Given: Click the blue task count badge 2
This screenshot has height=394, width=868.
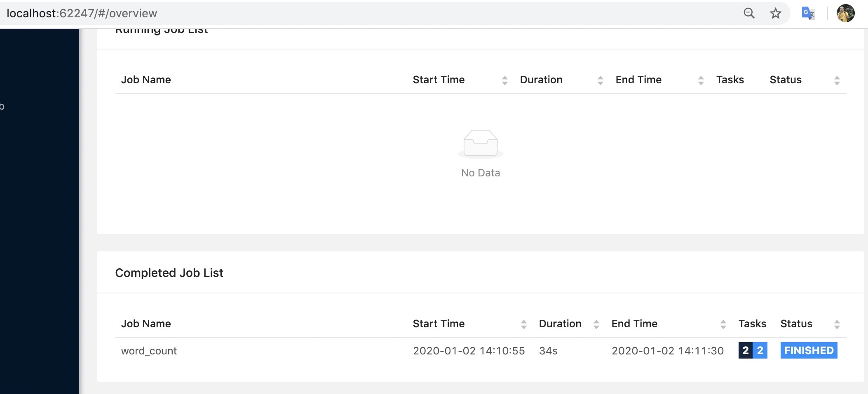Looking at the screenshot, I should [x=760, y=350].
